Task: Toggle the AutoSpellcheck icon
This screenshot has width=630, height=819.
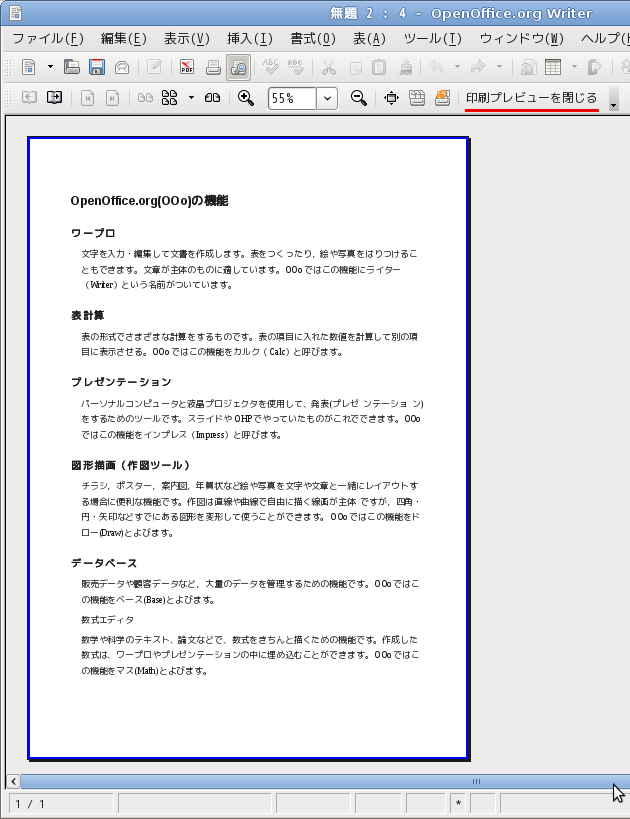Action: click(x=296, y=67)
